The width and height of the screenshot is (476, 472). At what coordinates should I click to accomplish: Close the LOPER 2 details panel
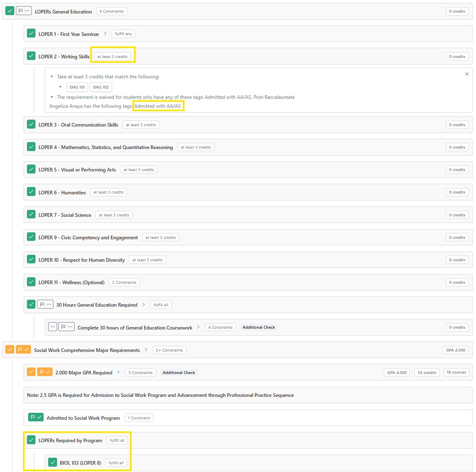[467, 74]
